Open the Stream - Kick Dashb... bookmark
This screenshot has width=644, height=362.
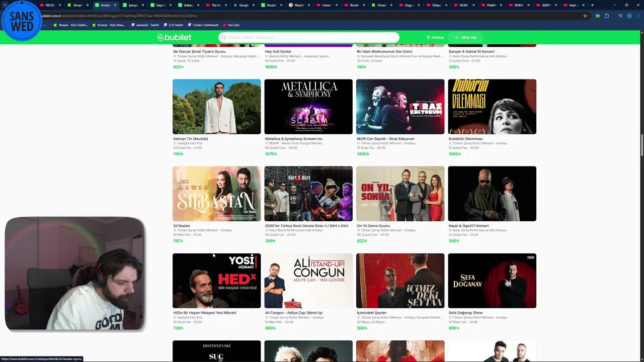[70, 25]
